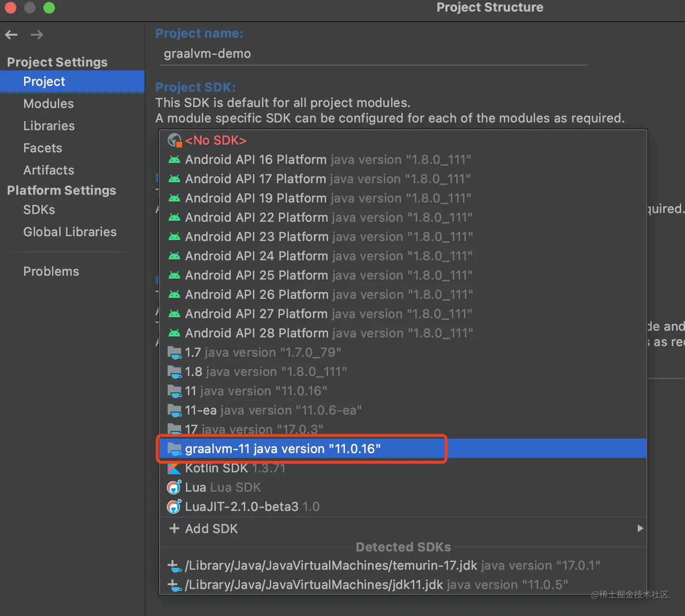This screenshot has height=616, width=685.
Task: Click Android icon for API 25 Platform
Action: pyautogui.click(x=174, y=275)
